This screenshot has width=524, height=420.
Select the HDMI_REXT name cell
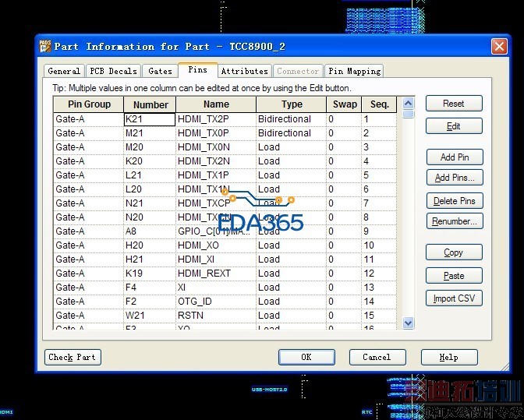coord(216,274)
